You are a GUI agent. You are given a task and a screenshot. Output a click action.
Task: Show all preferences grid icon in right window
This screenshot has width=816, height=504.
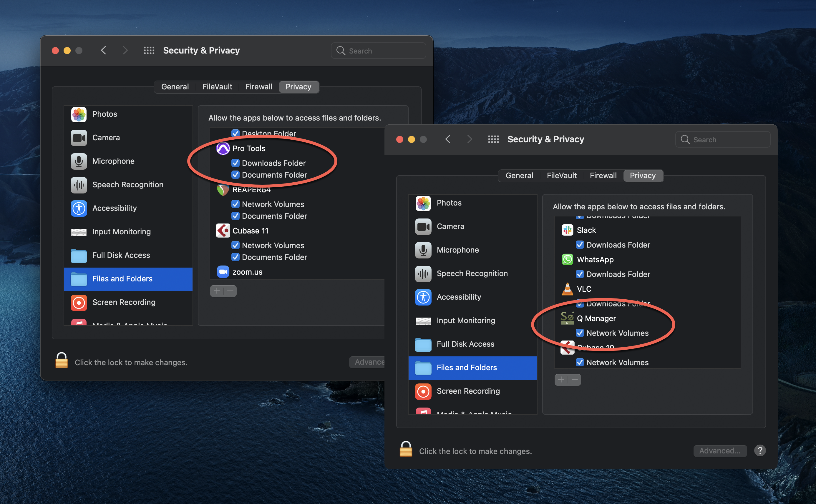(493, 139)
